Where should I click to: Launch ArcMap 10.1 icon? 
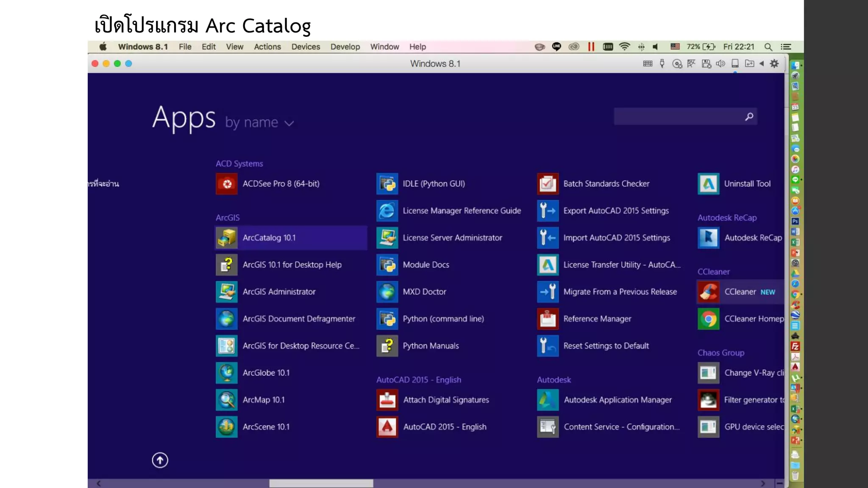[227, 400]
